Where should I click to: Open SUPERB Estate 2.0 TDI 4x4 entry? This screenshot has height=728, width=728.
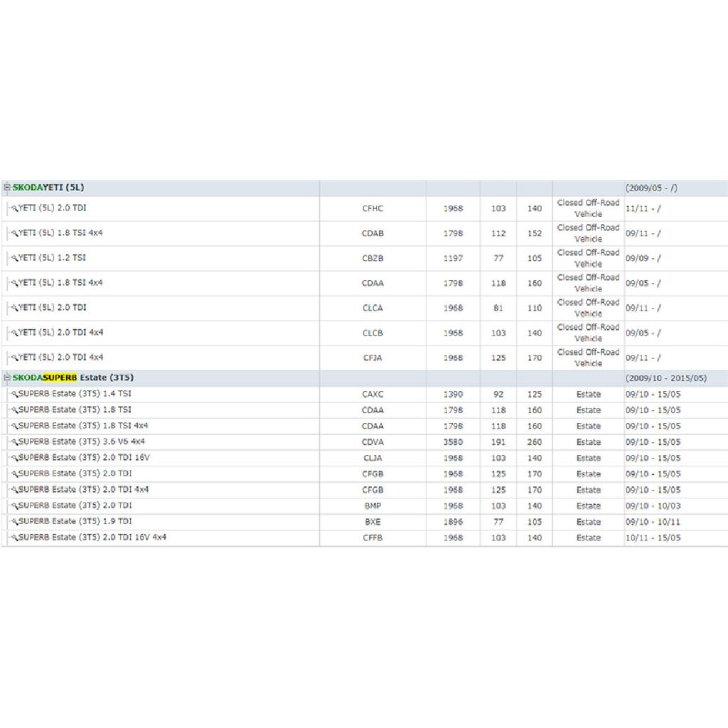tap(84, 489)
